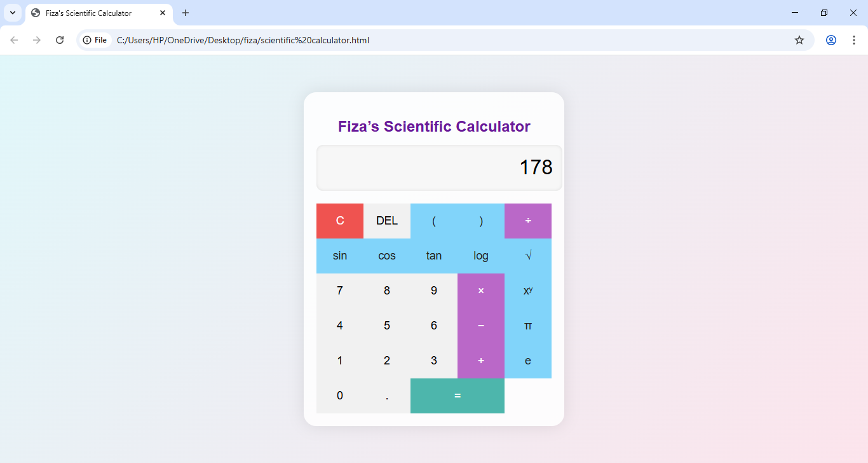The width and height of the screenshot is (868, 463).
Task: Delete last digit using DEL
Action: [386, 221]
